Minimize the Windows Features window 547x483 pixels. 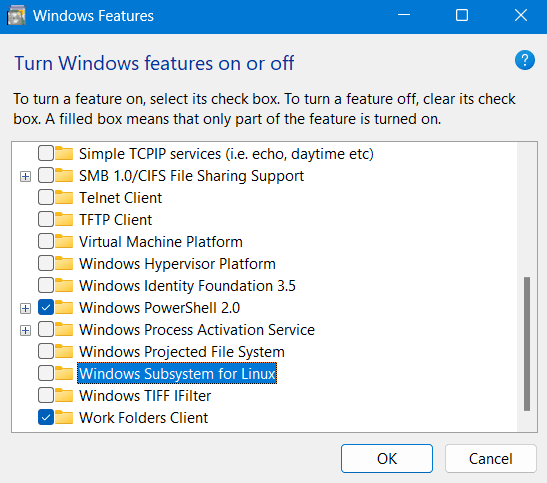point(404,15)
